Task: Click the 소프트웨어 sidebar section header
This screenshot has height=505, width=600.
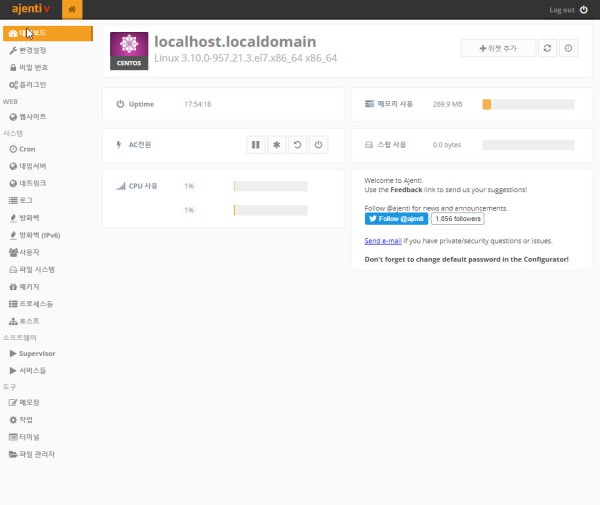Action: click(x=20, y=338)
